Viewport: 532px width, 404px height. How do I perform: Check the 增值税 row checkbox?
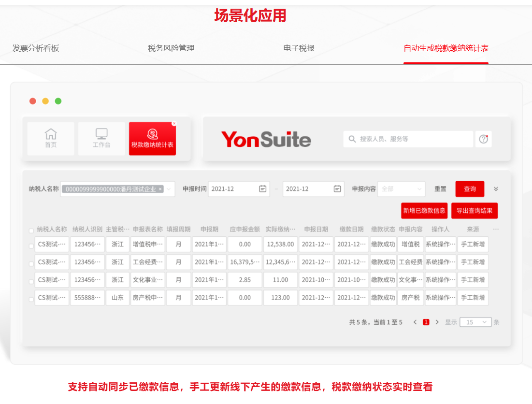pos(31,245)
